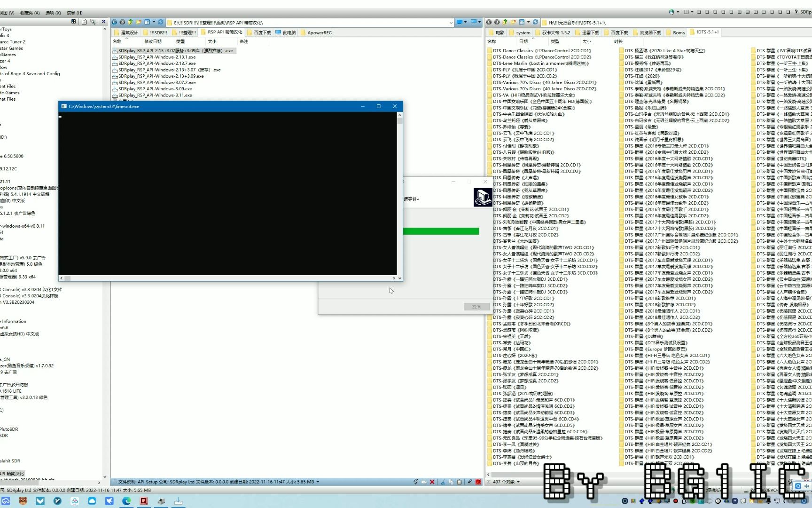The image size is (812, 508).
Task: Switch to the system tab in right pane
Action: coord(520,32)
